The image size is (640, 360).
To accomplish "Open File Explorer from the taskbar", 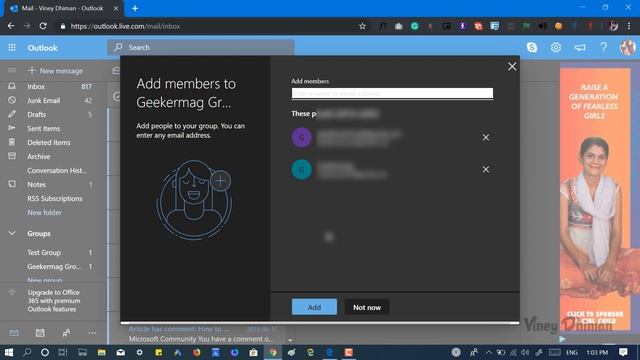I will [x=101, y=352].
